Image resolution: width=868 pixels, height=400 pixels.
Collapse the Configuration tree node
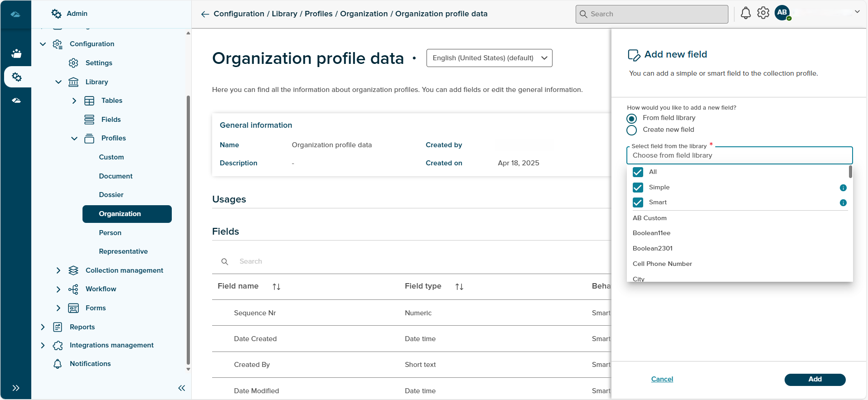click(43, 44)
